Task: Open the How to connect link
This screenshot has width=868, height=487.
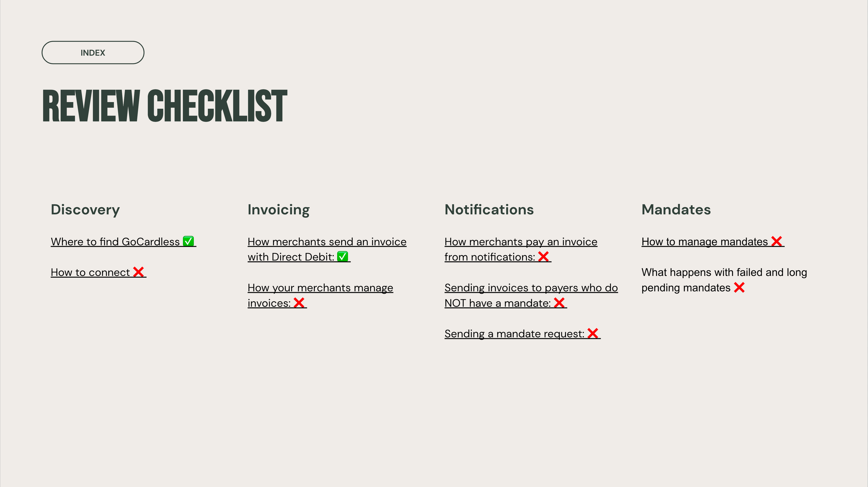Action: pyautogui.click(x=98, y=272)
